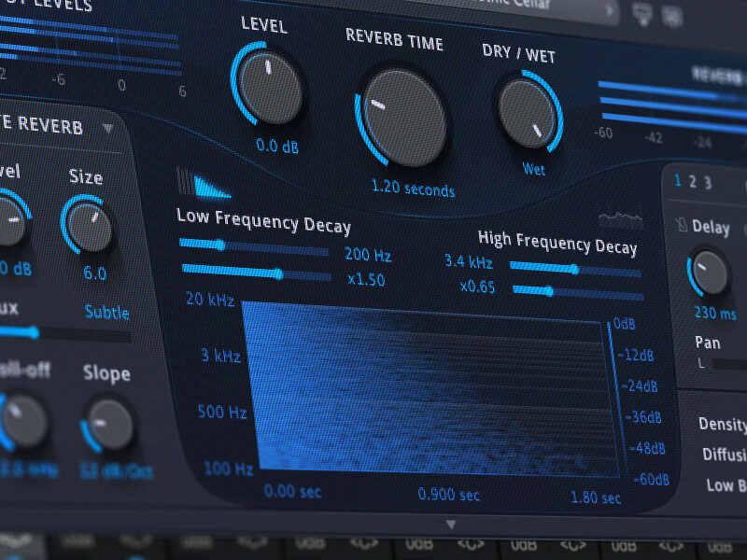Viewport: 747px width, 560px height.
Task: Click the -24dB scale label
Action: pos(640,385)
